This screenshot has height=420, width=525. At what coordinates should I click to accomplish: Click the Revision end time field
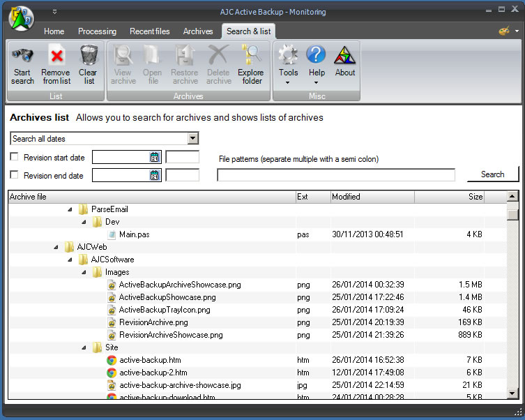point(183,175)
